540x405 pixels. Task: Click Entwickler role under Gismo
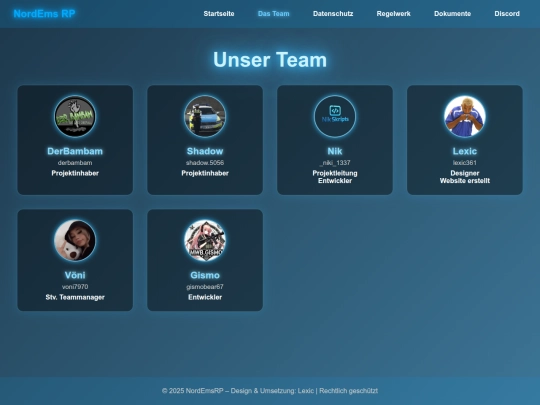(205, 297)
